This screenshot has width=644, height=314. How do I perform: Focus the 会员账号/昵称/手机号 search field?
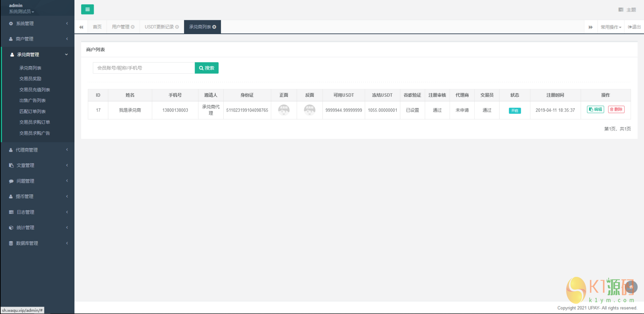(x=144, y=68)
